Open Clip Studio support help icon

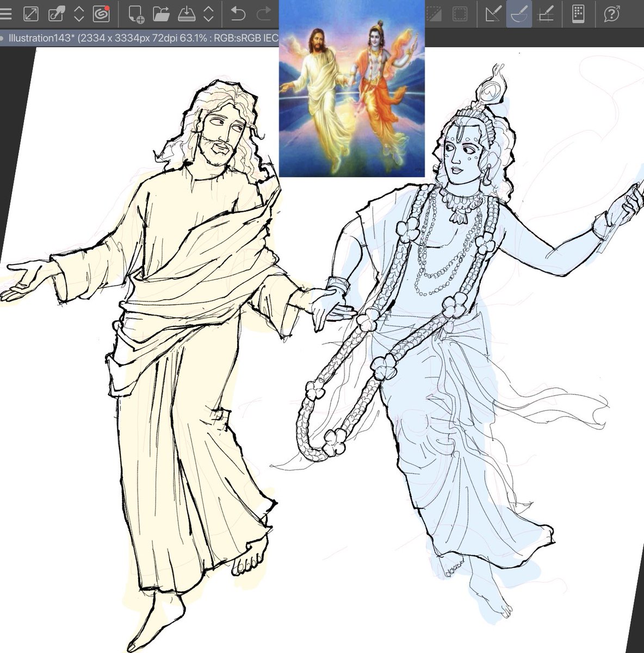[x=612, y=14]
